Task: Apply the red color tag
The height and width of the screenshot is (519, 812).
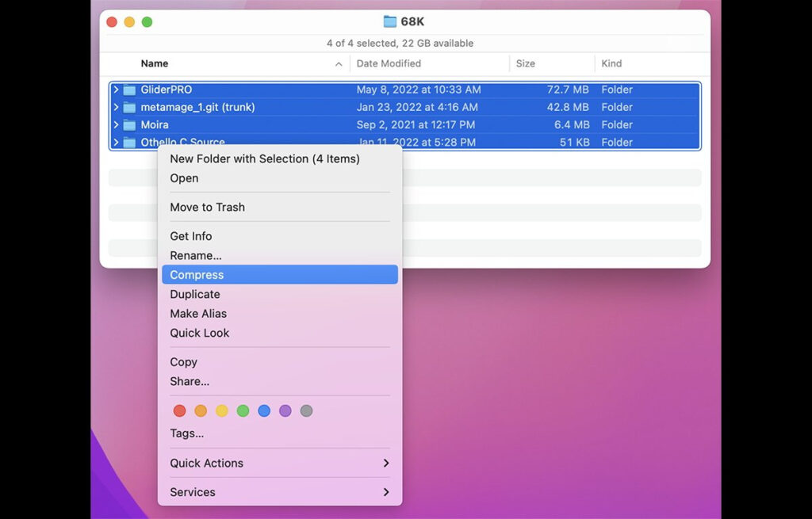Action: (x=180, y=411)
